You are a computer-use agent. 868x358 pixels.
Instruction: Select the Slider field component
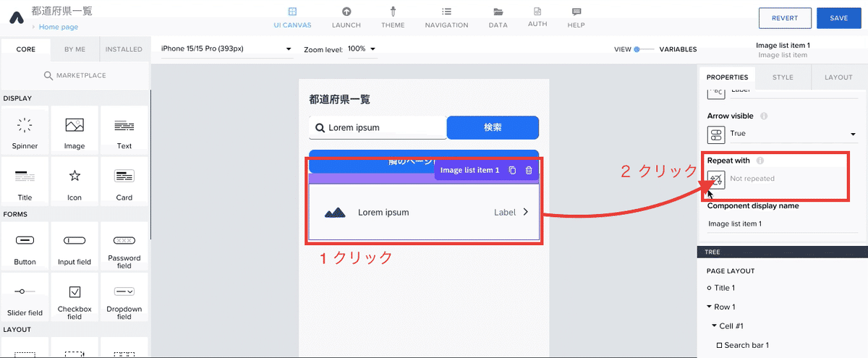(x=25, y=298)
